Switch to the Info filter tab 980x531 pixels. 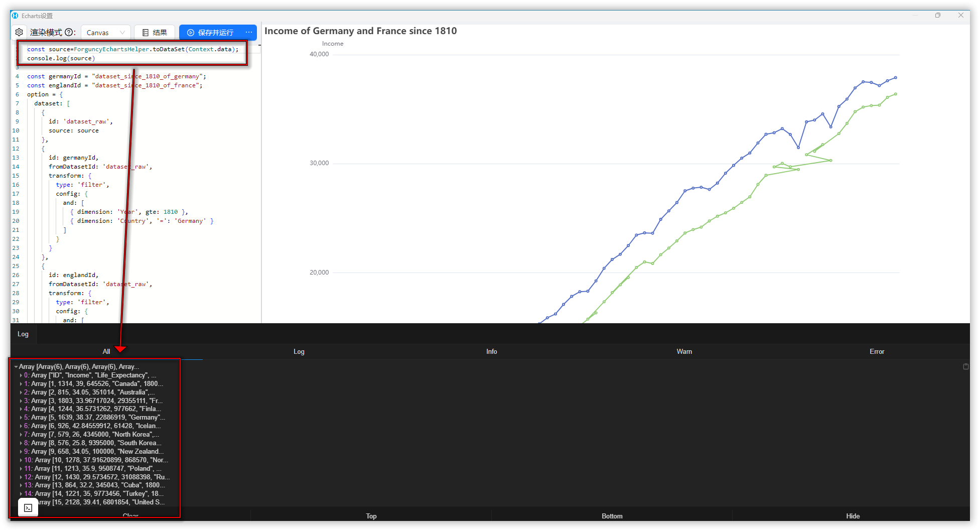[x=492, y=351]
